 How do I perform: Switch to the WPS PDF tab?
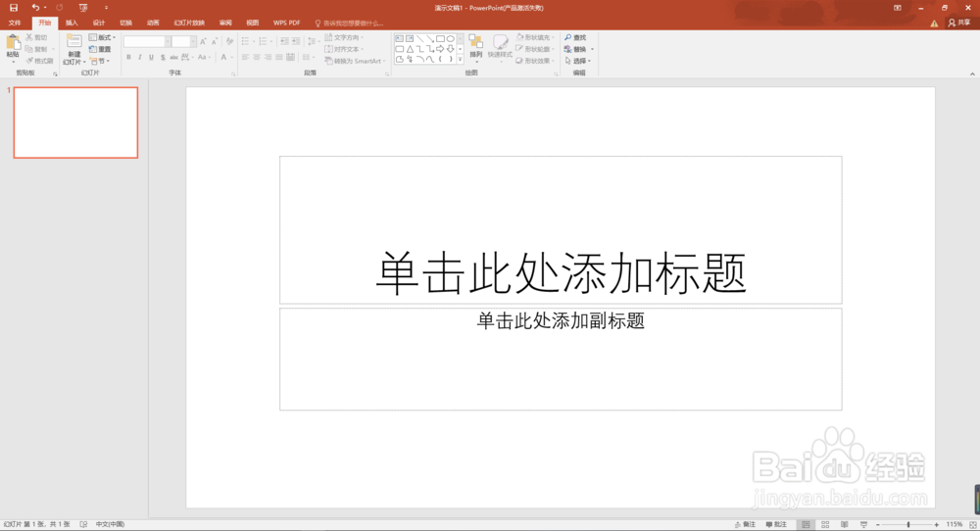pos(287,24)
